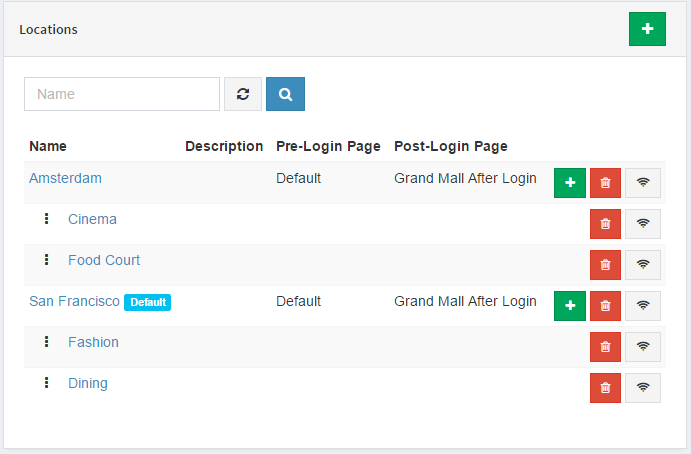Open the Amsterdam location link
This screenshot has width=691, height=454.
[x=65, y=178]
